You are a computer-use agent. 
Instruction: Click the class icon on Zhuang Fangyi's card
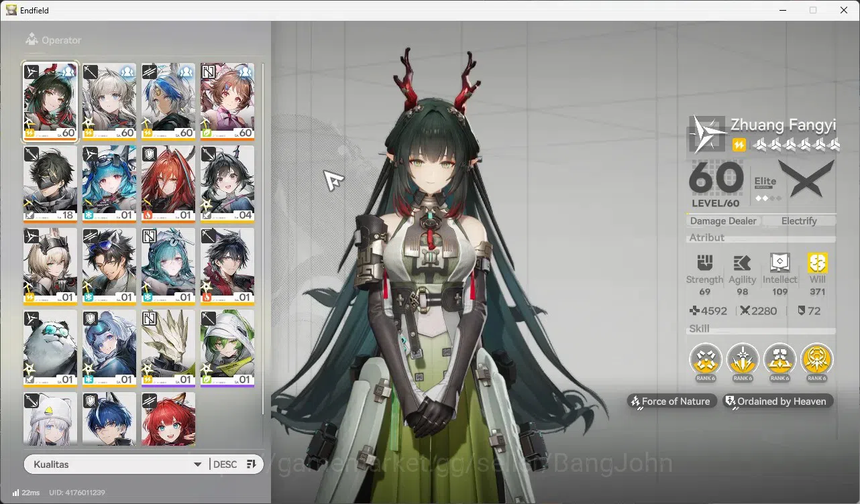(32, 72)
